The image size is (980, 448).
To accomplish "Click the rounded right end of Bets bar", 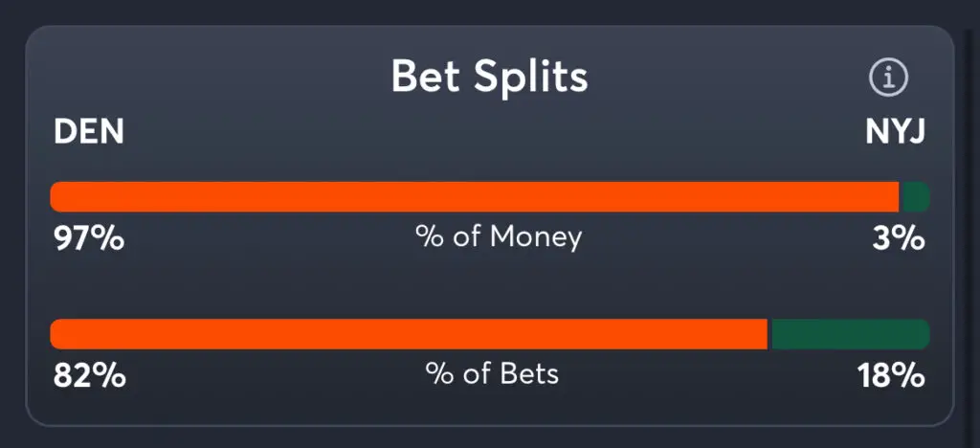I will tap(924, 334).
